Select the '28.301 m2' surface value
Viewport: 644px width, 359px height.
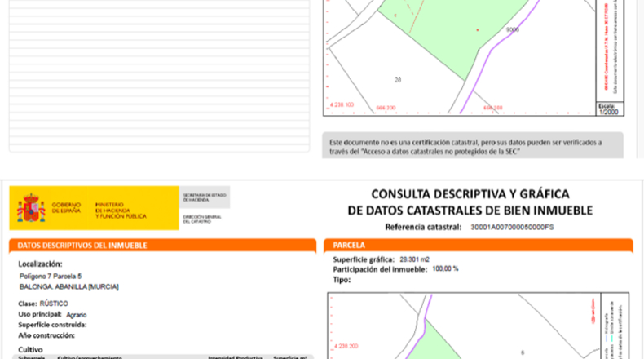(x=414, y=259)
